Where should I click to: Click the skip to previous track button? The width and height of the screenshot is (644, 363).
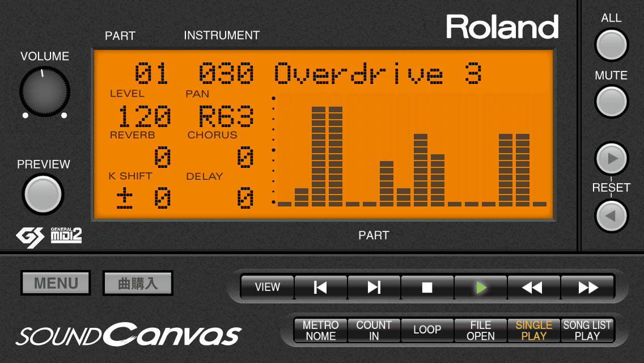click(x=321, y=288)
